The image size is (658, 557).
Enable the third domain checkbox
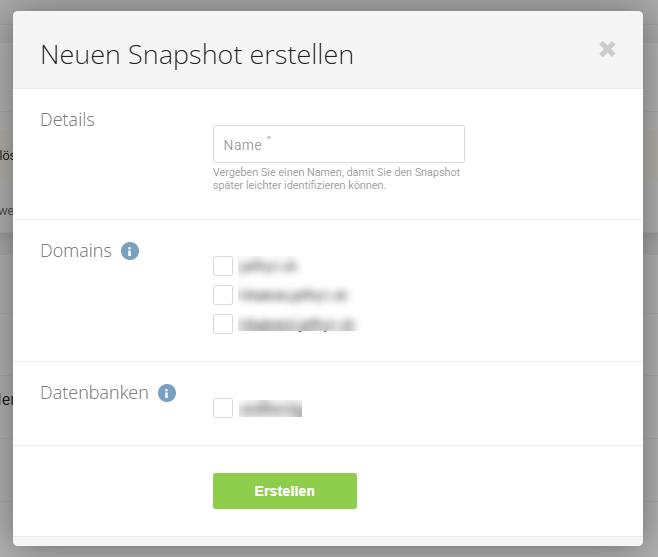[223, 324]
